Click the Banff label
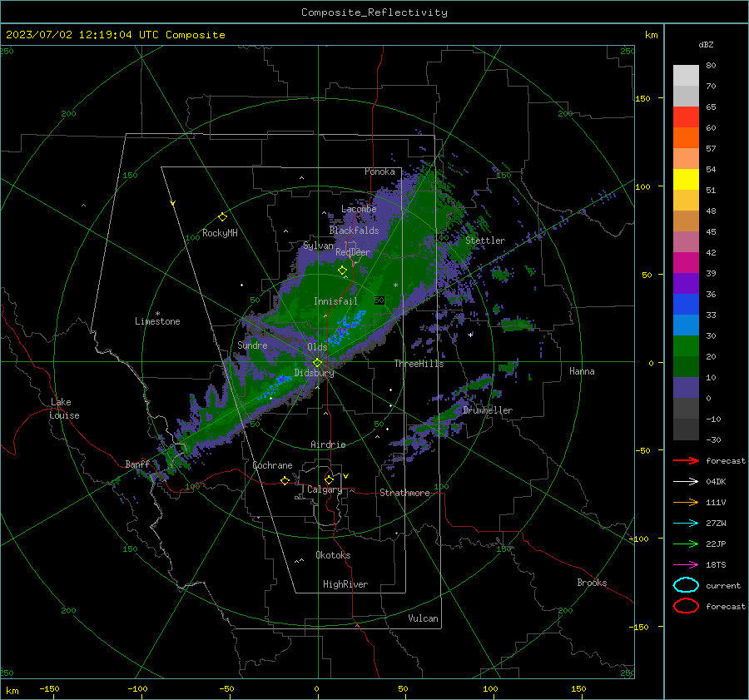This screenshot has width=749, height=700. (x=137, y=464)
